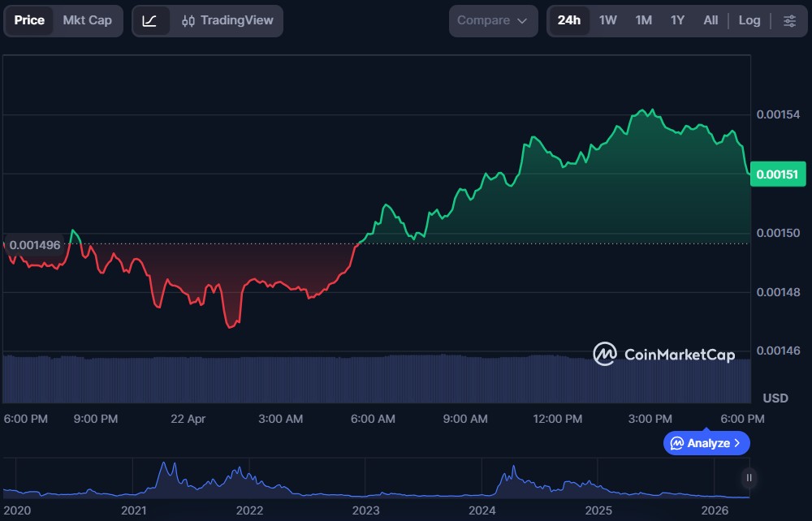Click the 2024 peak in range navigator
The width and height of the screenshot is (812, 521).
512,470
